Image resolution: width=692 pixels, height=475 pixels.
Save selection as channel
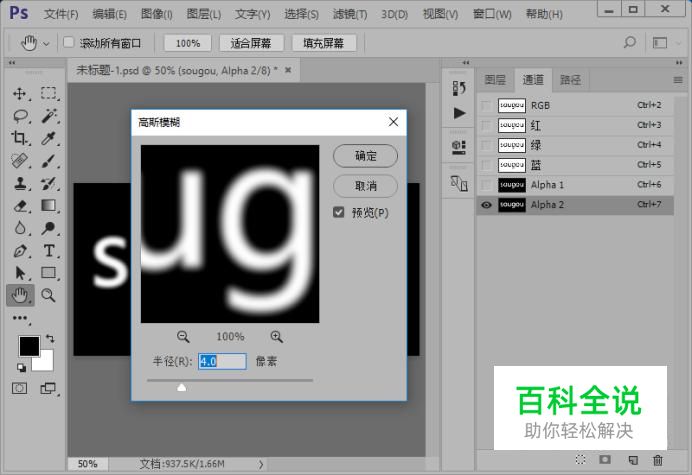click(x=605, y=460)
